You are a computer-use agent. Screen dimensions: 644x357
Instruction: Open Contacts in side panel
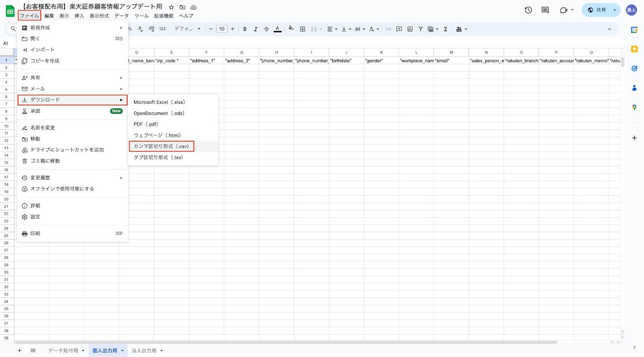click(634, 88)
